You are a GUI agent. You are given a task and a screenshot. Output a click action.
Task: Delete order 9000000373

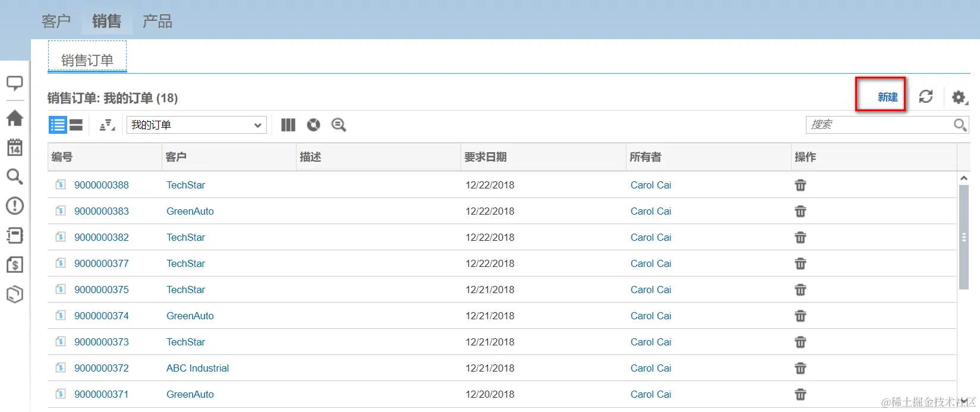point(801,342)
